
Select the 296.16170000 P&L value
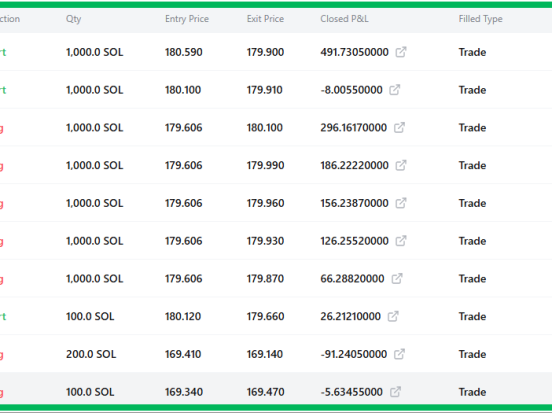pos(354,127)
